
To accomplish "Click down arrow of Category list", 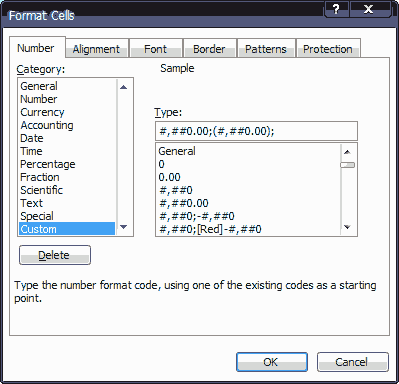I will [x=124, y=227].
